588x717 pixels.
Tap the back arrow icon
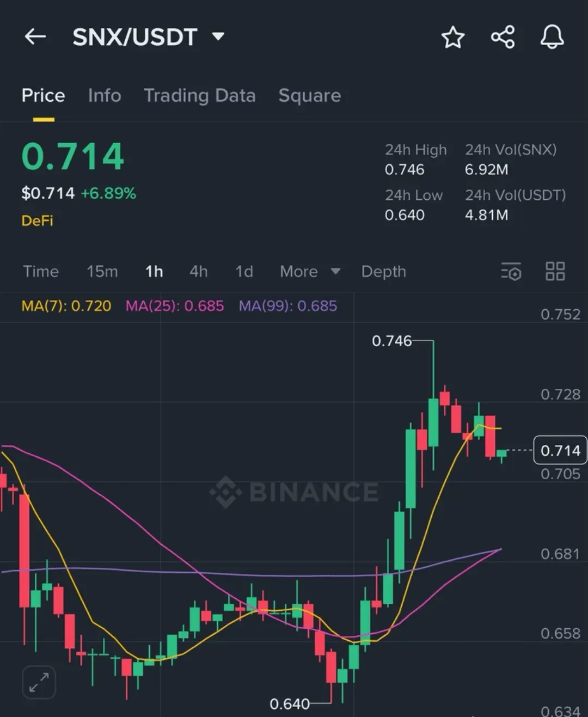[35, 37]
